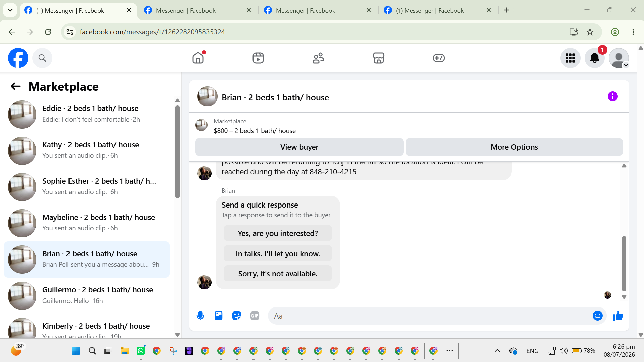Click the chat scrollbar up arrow

click(x=624, y=166)
